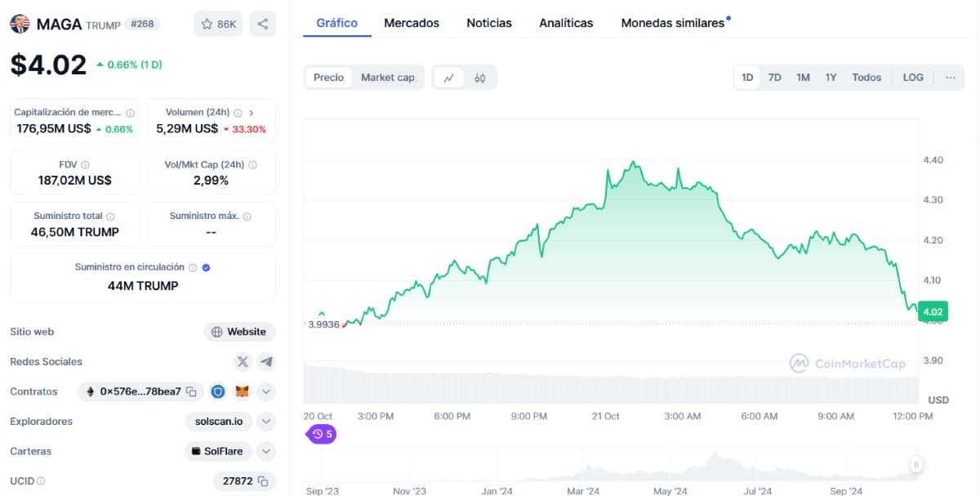
Task: Copy the contract address 0x576e...78bea7
Action: [191, 391]
